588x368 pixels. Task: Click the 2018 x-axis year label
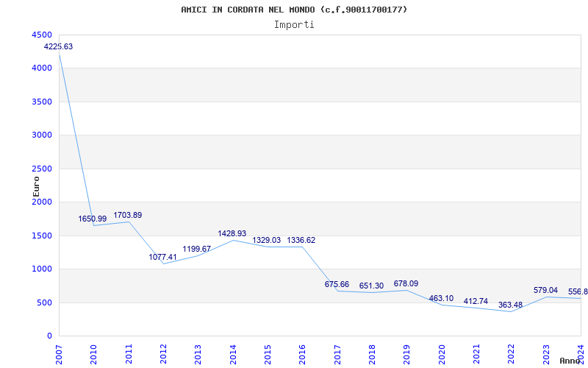[x=373, y=355]
